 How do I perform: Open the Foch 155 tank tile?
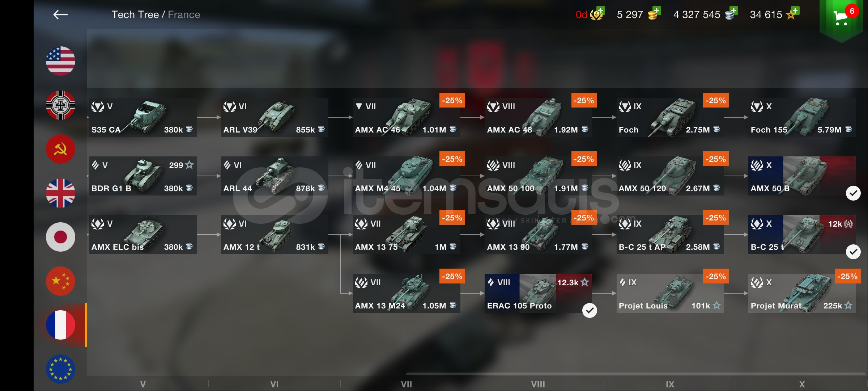point(802,117)
